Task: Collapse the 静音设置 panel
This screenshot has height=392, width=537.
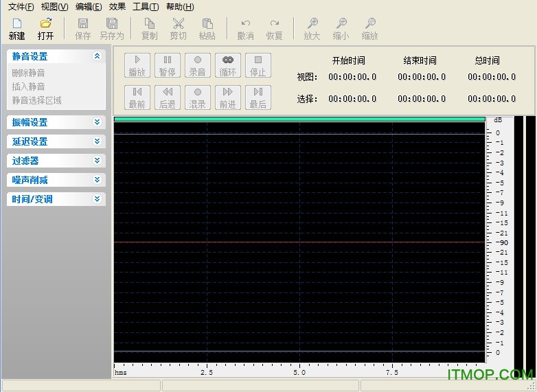Action: click(x=97, y=56)
